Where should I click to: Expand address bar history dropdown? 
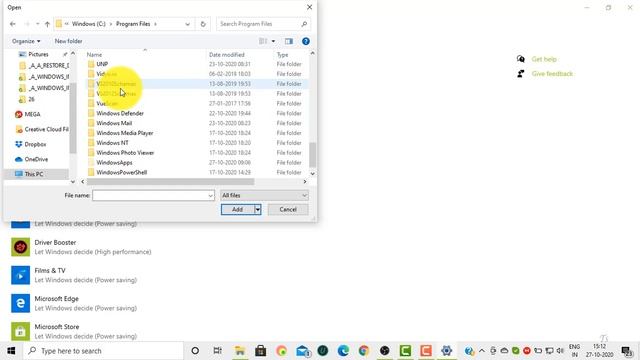click(187, 24)
